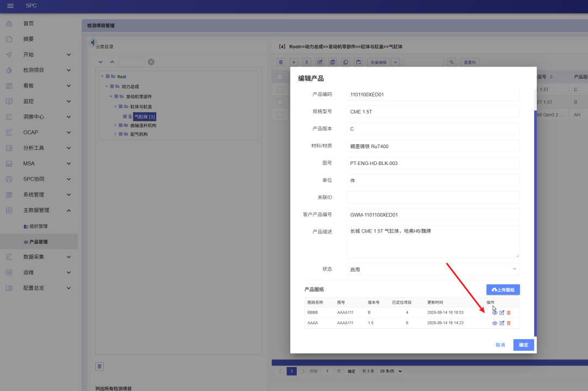Expand the 系统管理 sidebar menu
The width and height of the screenshot is (588, 391).
(x=39, y=195)
